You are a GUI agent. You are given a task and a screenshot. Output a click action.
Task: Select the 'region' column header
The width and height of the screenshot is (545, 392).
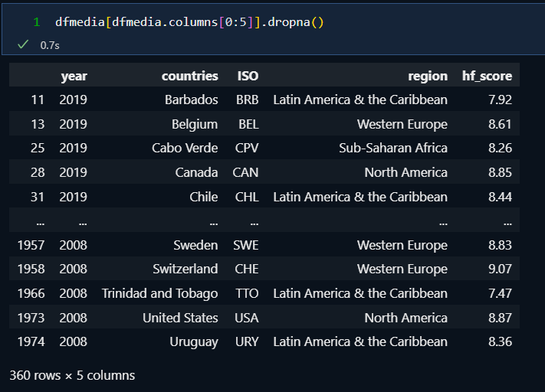point(428,76)
